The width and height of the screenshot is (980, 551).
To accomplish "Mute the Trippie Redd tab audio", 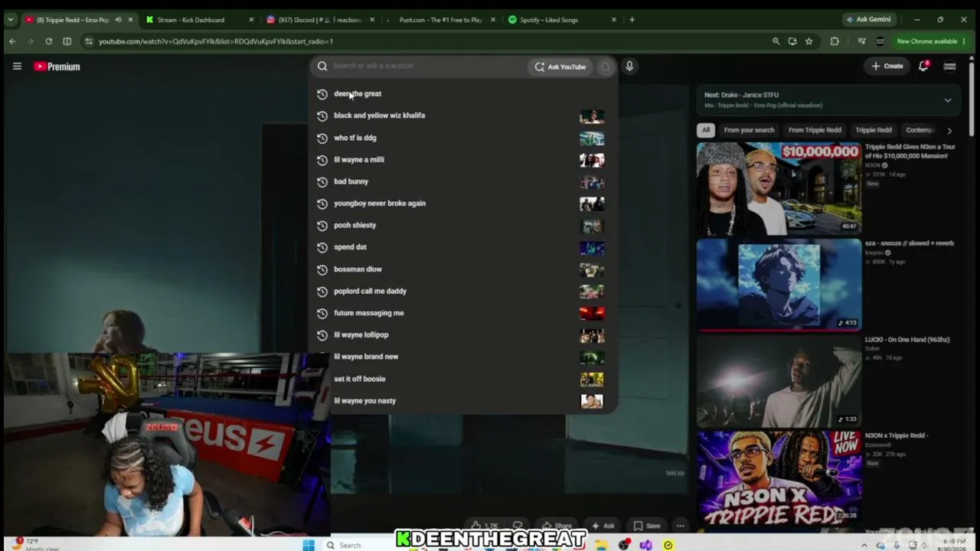I will 118,20.
